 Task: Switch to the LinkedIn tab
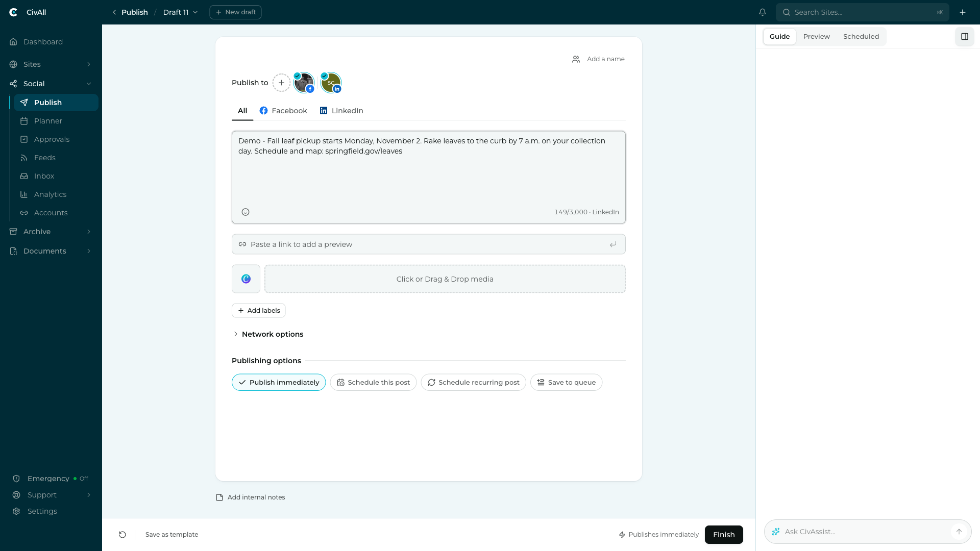(341, 111)
